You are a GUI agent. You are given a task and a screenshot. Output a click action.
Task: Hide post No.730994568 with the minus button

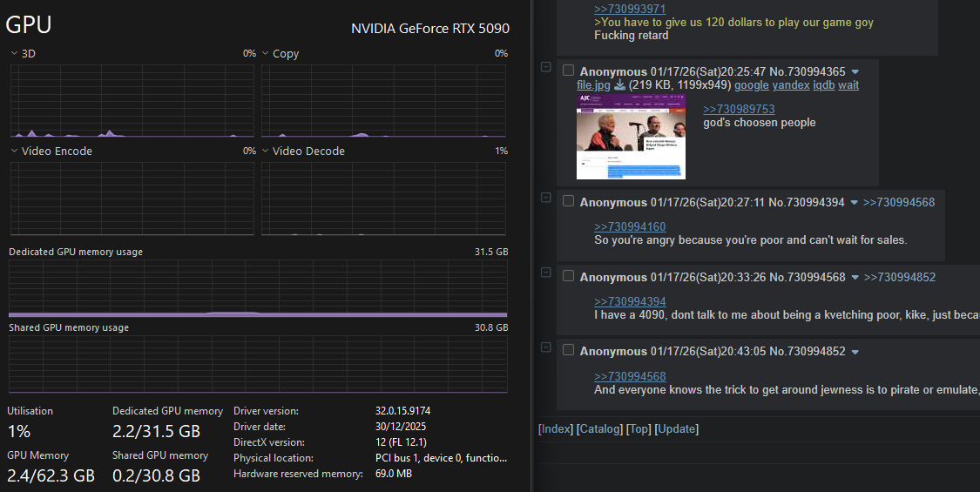point(545,273)
